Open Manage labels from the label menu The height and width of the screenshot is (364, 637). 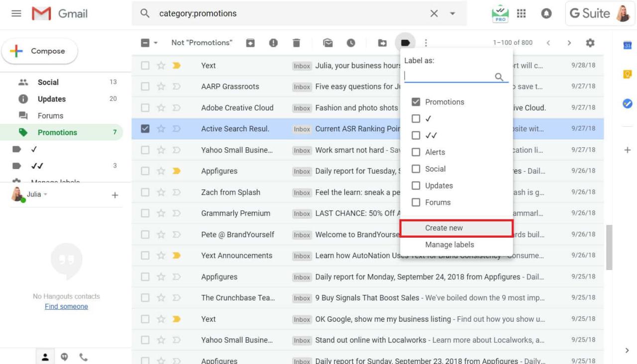(449, 244)
